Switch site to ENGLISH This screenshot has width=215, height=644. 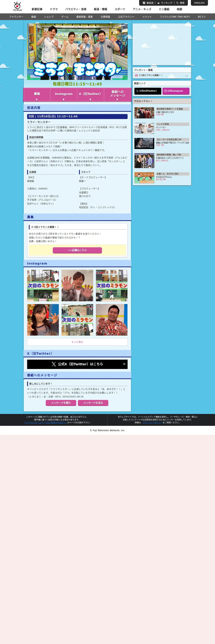pos(199,3)
